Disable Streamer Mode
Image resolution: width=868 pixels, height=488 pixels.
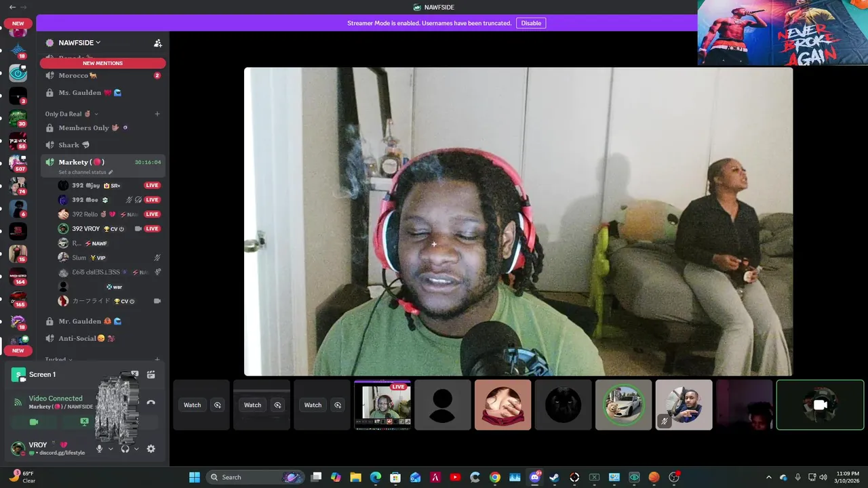pyautogui.click(x=531, y=23)
